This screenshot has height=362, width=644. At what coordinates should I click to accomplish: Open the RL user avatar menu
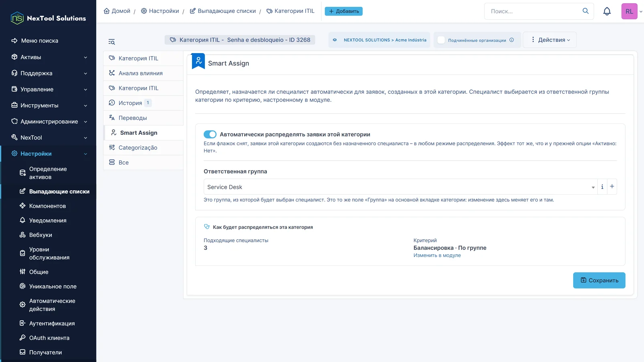click(630, 11)
